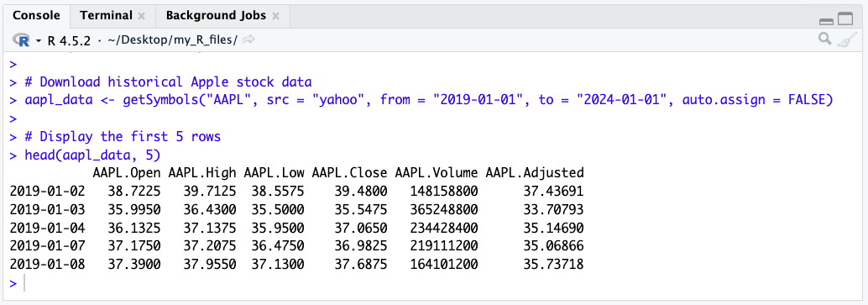
Task: Minimize the console pane
Action: 827,21
